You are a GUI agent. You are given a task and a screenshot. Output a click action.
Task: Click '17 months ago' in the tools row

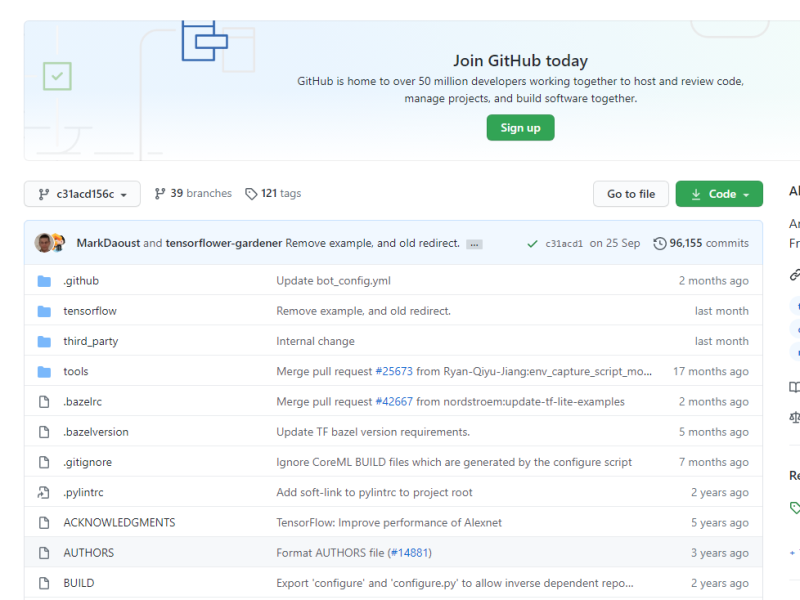(711, 371)
